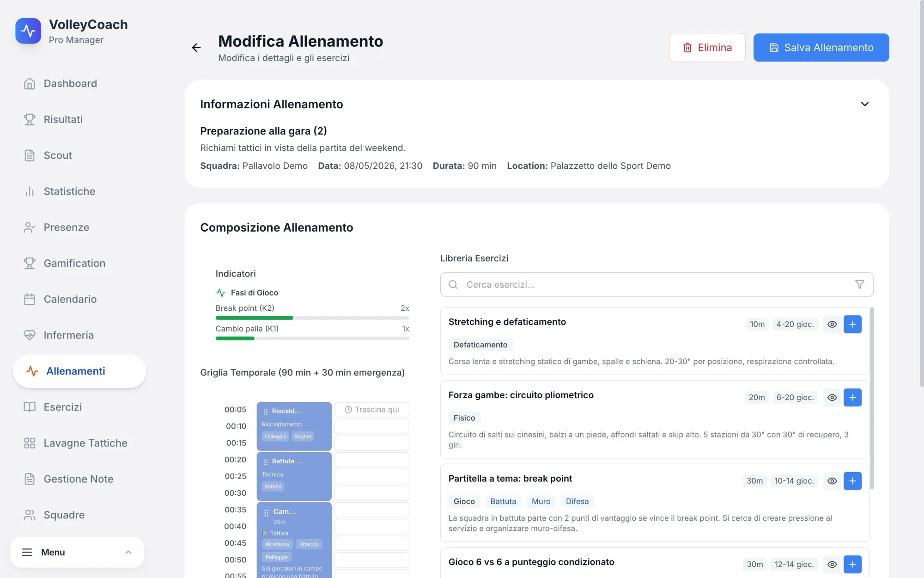Click the Difesa tag on Partitella card
Screen dimensions: 924x578
577,501
